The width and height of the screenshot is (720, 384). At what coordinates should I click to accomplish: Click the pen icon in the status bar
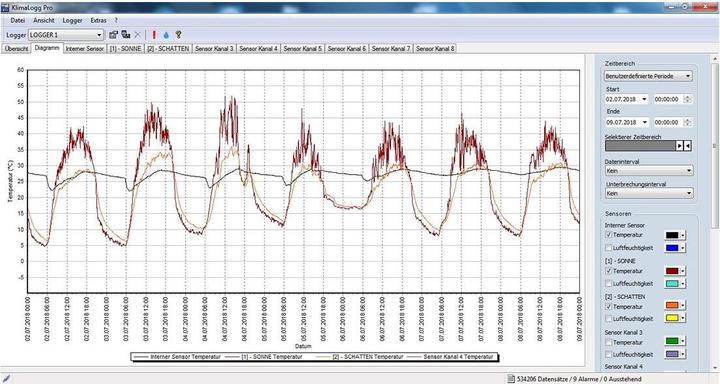click(x=6, y=379)
